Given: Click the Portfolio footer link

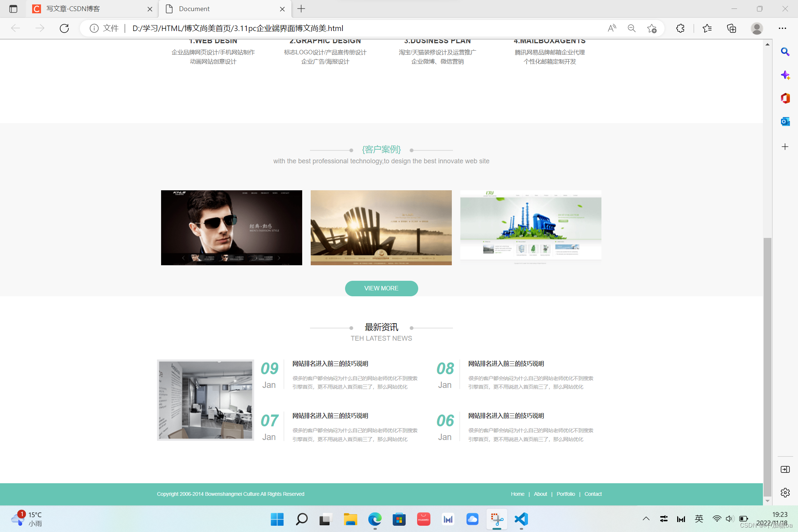Looking at the screenshot, I should point(565,494).
